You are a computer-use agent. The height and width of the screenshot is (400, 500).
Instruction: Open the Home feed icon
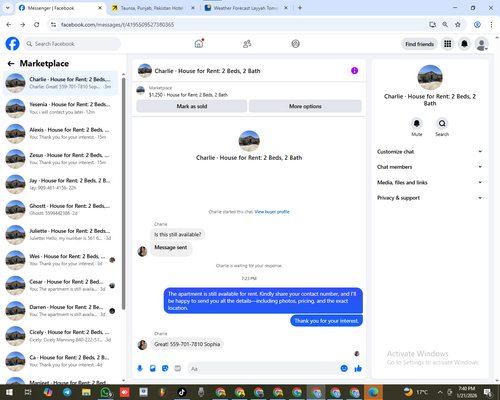click(199, 44)
